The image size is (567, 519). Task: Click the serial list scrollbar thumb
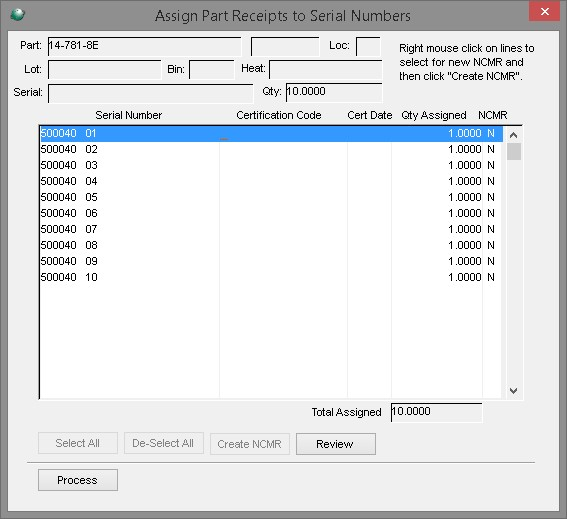tap(514, 152)
